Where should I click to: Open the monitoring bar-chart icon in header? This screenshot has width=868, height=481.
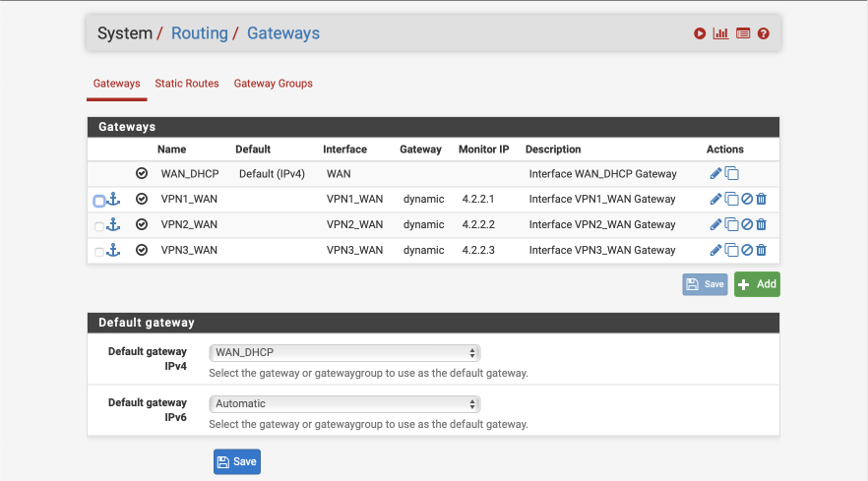tap(720, 33)
